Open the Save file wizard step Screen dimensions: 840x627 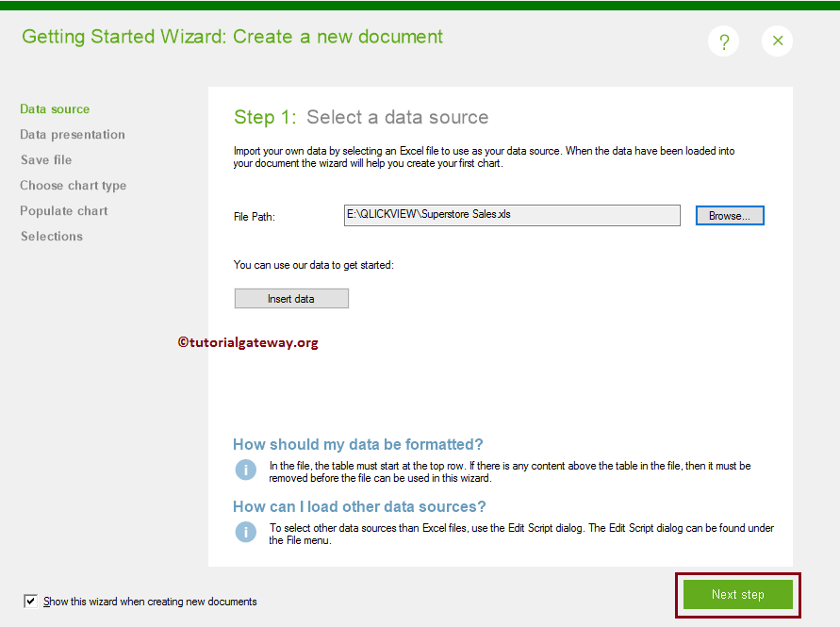[x=45, y=159]
